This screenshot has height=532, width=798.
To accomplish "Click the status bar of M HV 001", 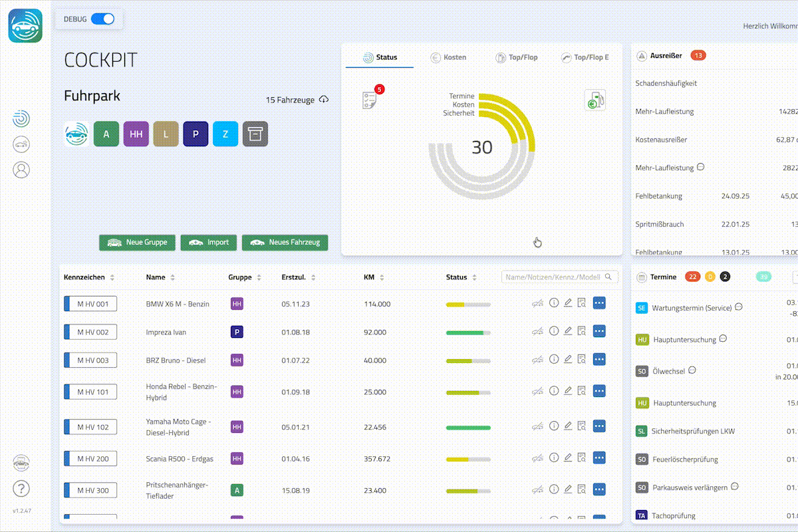I will (467, 305).
